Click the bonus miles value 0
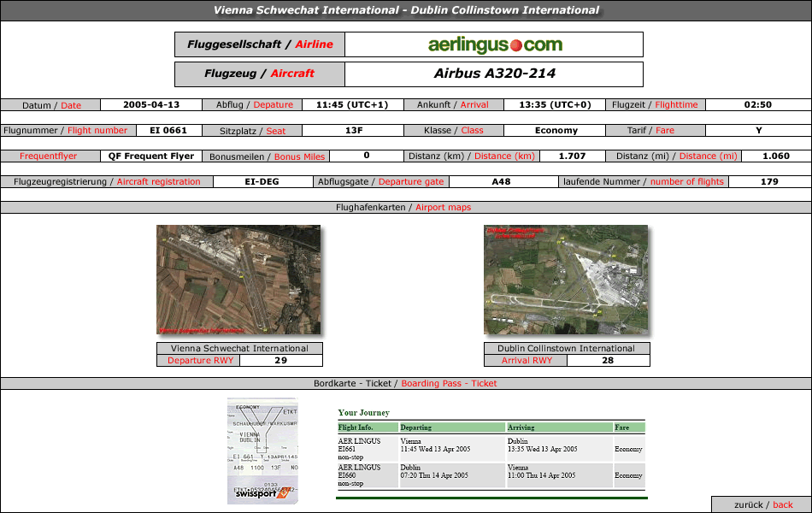The image size is (812, 513). tap(366, 156)
